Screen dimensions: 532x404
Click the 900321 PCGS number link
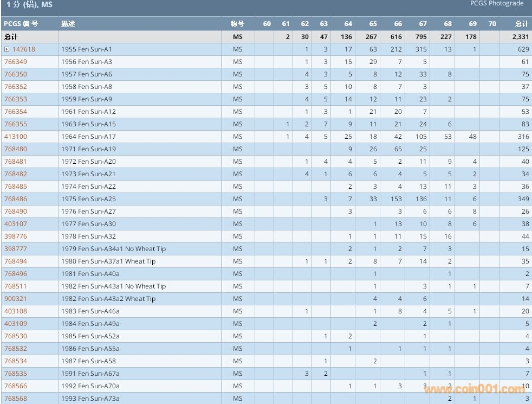[x=16, y=299]
